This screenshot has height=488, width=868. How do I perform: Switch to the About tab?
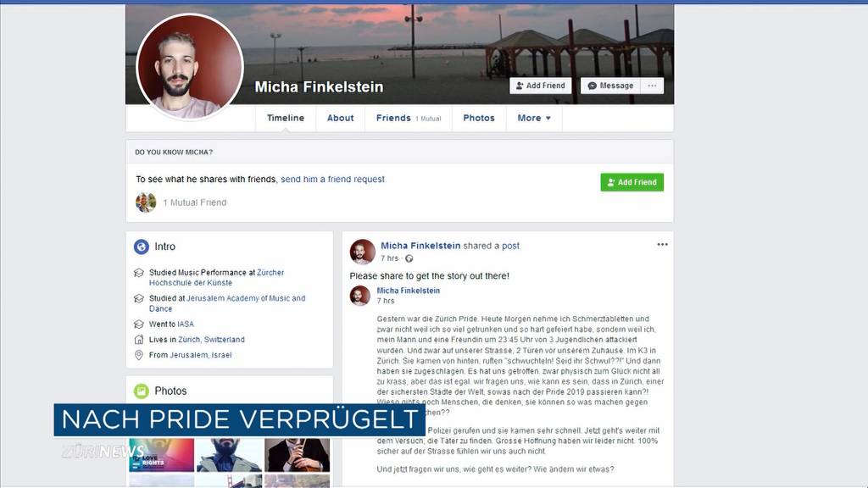click(x=340, y=118)
